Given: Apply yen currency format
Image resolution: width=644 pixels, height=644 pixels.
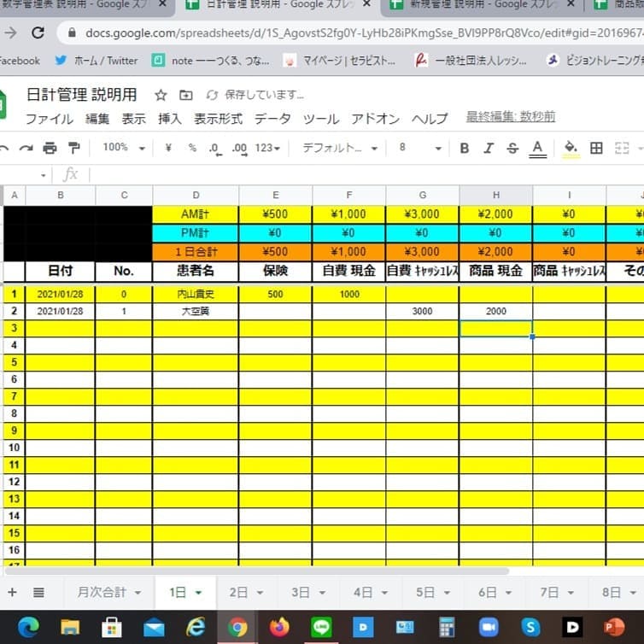Looking at the screenshot, I should [x=168, y=148].
